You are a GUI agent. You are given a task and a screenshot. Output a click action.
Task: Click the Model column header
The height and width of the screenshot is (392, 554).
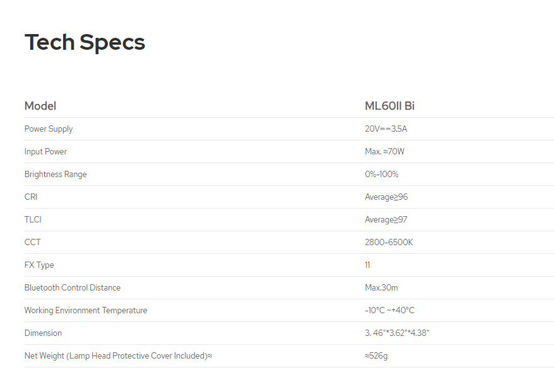[x=40, y=106]
